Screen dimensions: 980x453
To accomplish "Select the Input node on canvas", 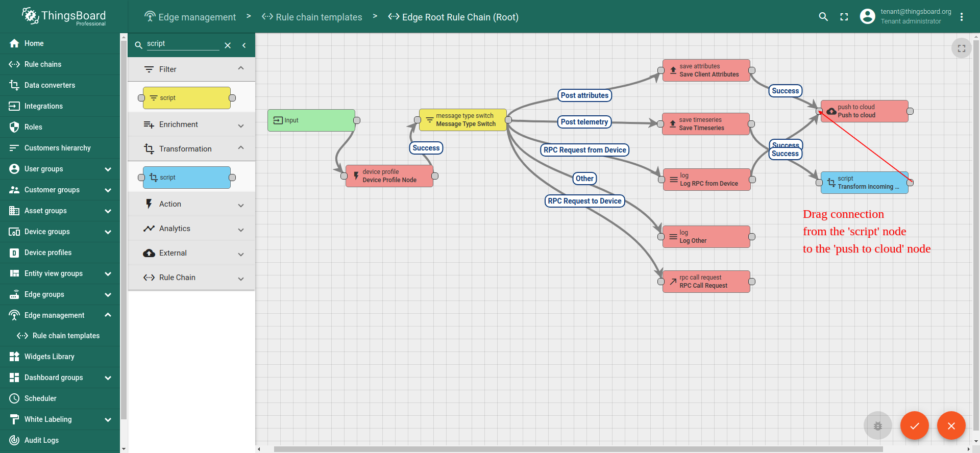I will click(x=311, y=120).
